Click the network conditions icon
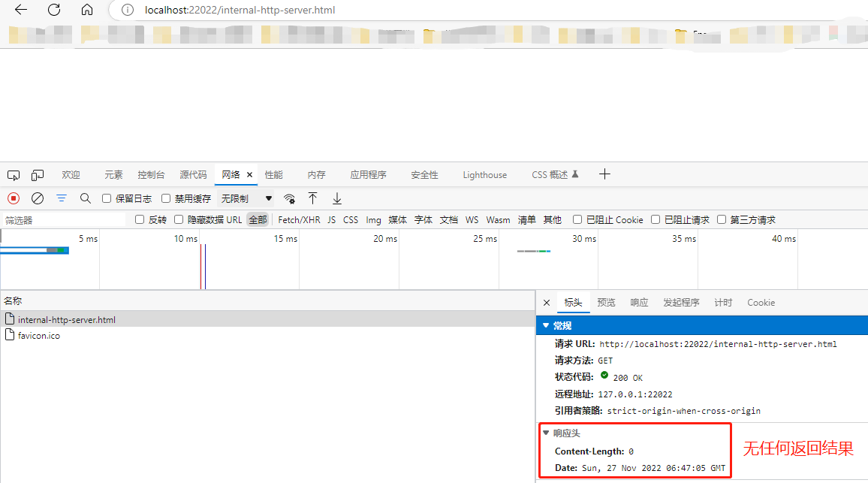 click(x=289, y=198)
